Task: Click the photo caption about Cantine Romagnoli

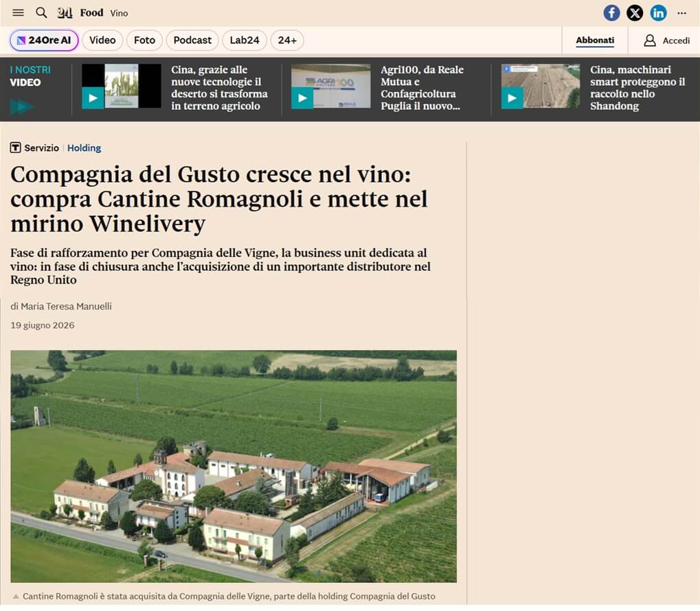Action: (x=229, y=597)
